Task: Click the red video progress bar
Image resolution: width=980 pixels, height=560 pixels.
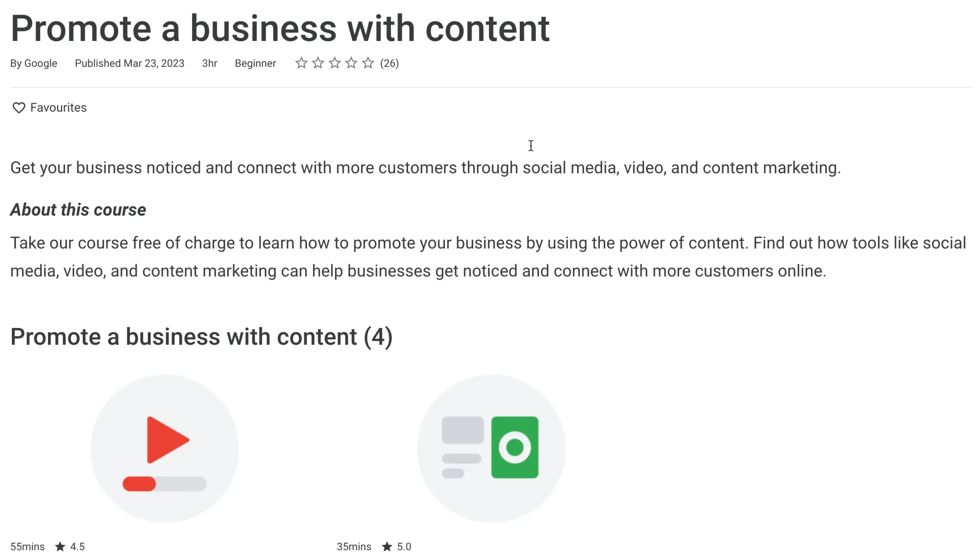Action: 139,484
